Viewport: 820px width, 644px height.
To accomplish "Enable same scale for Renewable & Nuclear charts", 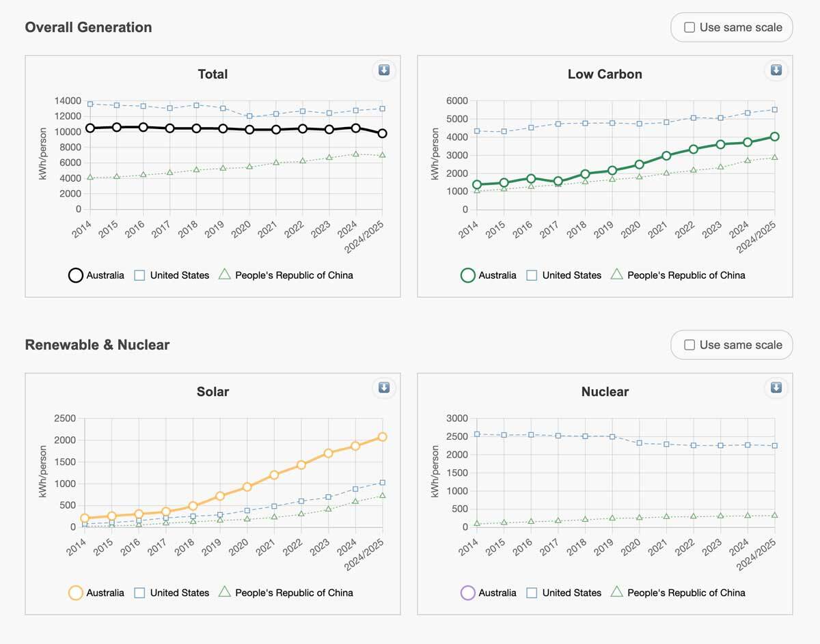I will [x=689, y=345].
